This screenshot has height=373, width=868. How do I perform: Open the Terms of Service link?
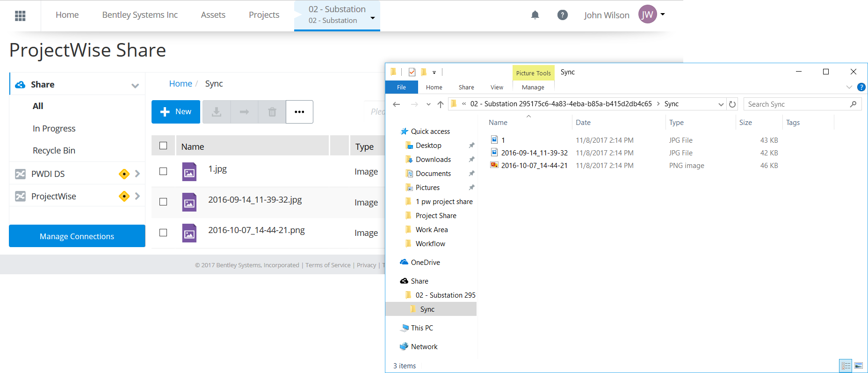(328, 265)
